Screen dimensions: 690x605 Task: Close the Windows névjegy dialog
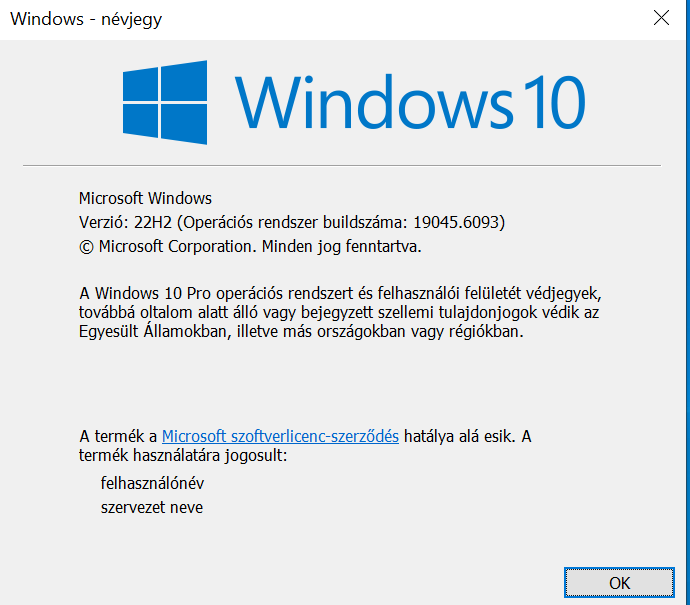661,18
